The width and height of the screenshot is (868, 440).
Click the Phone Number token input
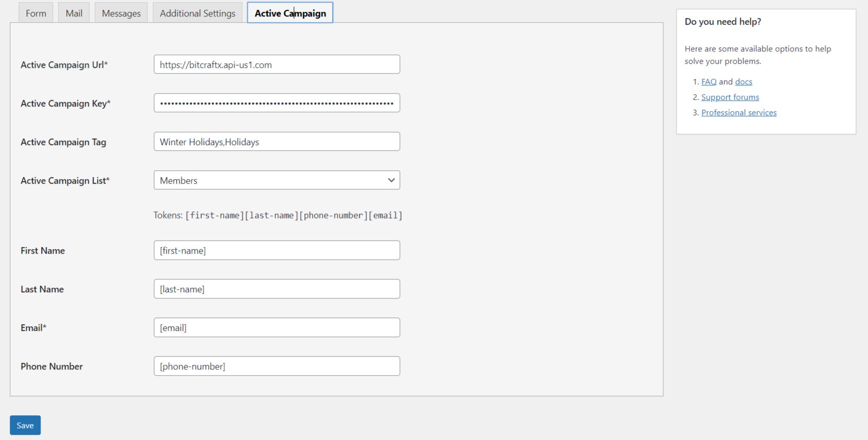(277, 366)
